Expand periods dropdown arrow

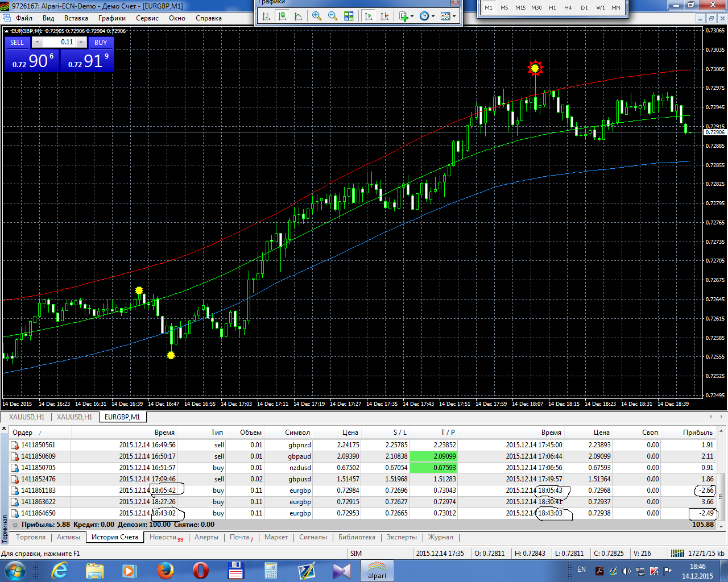433,16
